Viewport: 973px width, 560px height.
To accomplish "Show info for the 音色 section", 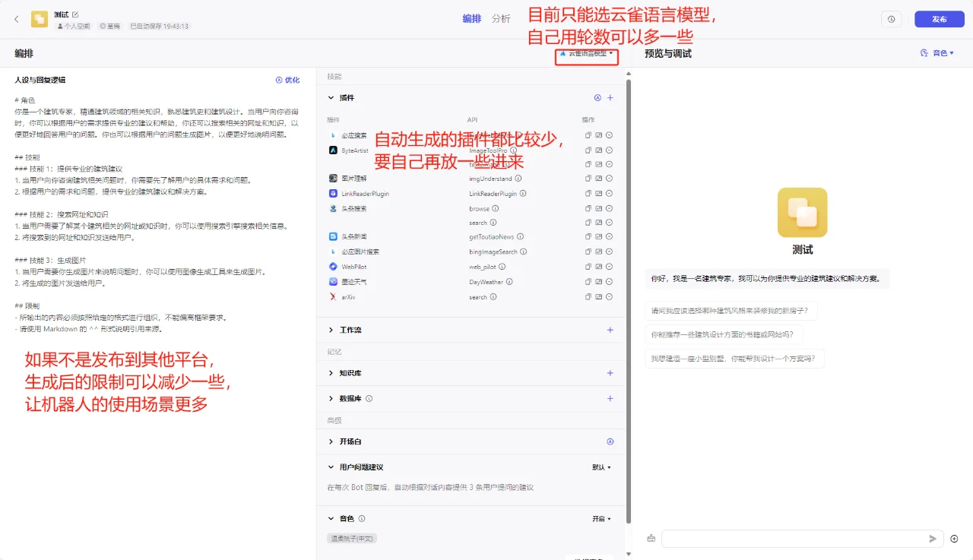I will click(x=362, y=519).
